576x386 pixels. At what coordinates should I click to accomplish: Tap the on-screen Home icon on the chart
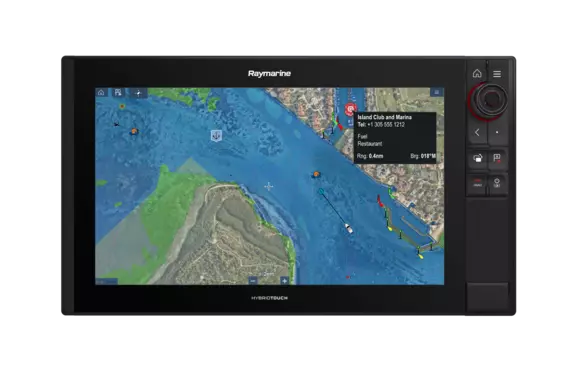pos(101,93)
